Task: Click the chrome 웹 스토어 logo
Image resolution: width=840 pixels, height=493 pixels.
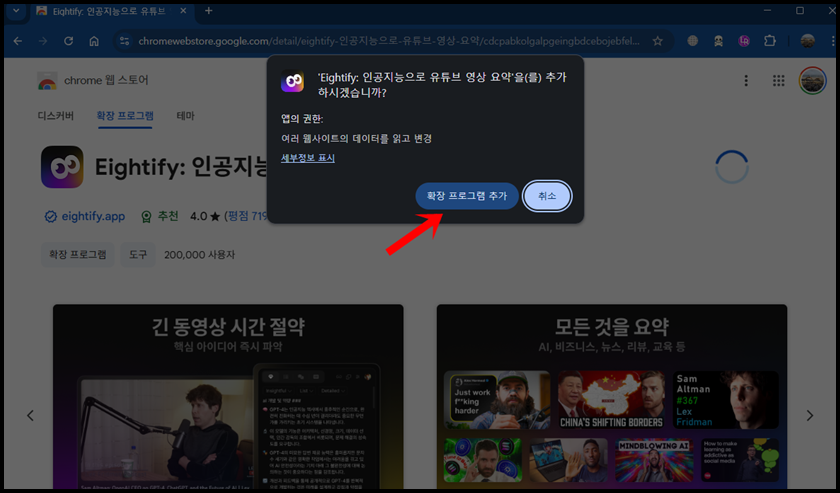Action: tap(93, 80)
